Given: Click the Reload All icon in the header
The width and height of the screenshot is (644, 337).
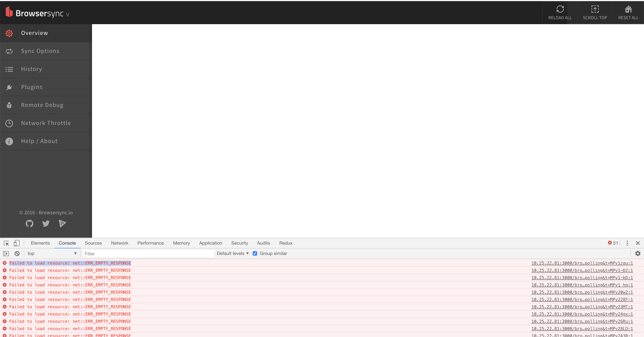Looking at the screenshot, I should coord(560,9).
